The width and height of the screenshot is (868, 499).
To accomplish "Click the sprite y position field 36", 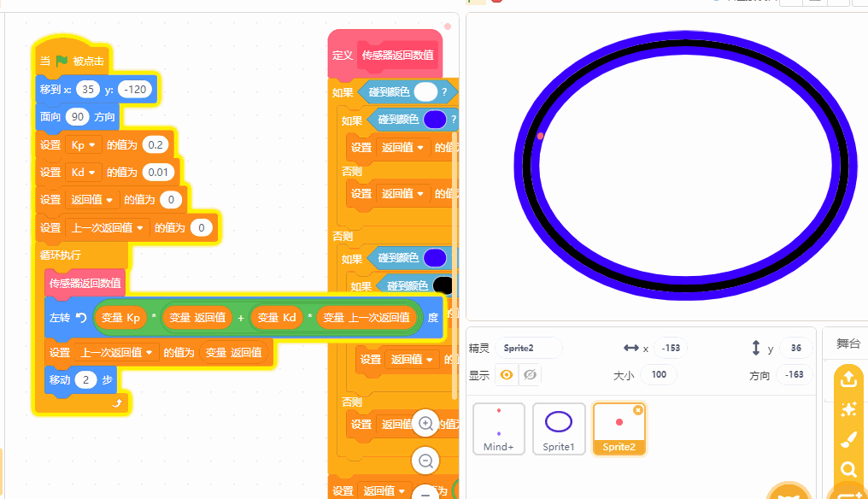I will [795, 348].
